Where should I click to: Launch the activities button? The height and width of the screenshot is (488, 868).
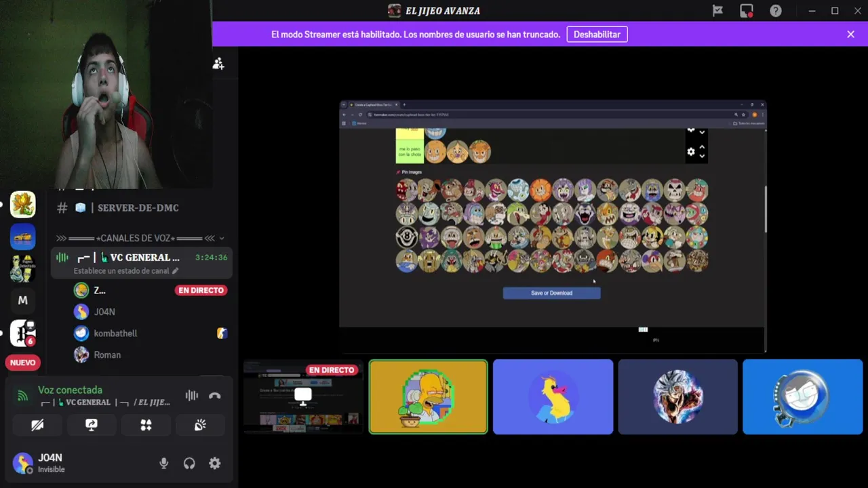[x=146, y=425]
